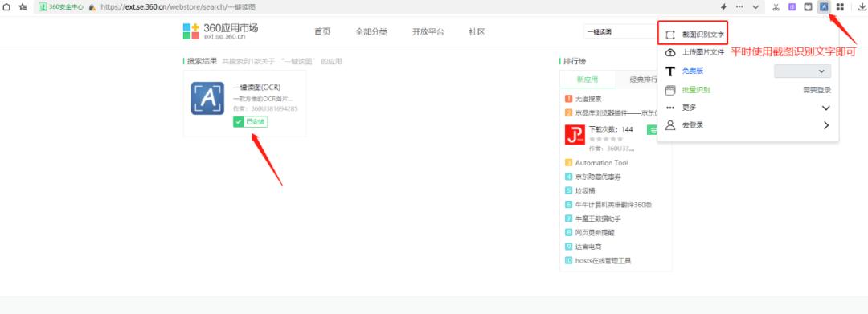Screen dimensions: 868x314
Task: Click the 一键读图(OCR) app icon thumbnail
Action: tap(207, 99)
